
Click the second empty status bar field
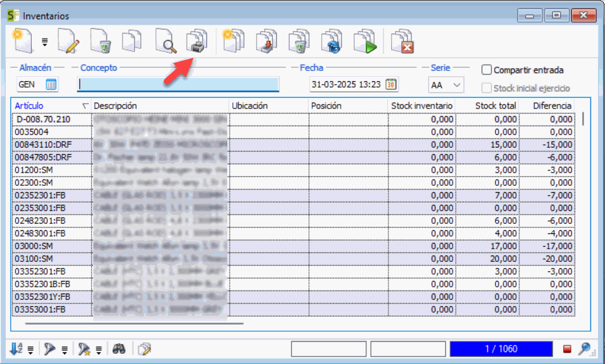coord(408,349)
